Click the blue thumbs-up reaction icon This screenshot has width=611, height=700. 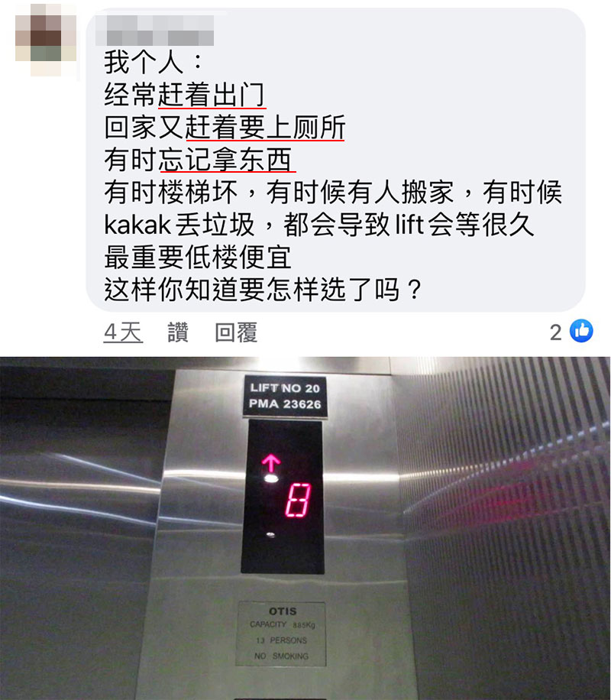coord(581,331)
